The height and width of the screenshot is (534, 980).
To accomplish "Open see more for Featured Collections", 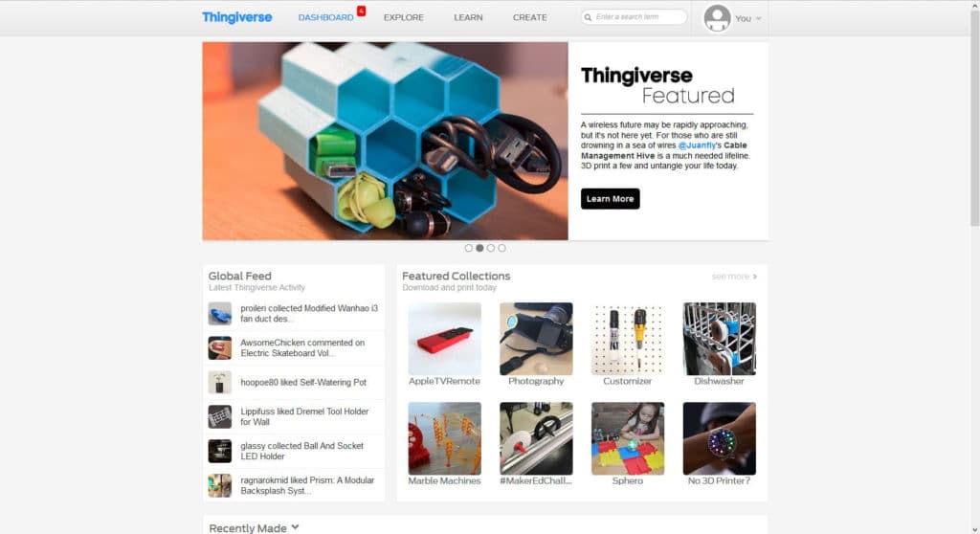I will (734, 277).
